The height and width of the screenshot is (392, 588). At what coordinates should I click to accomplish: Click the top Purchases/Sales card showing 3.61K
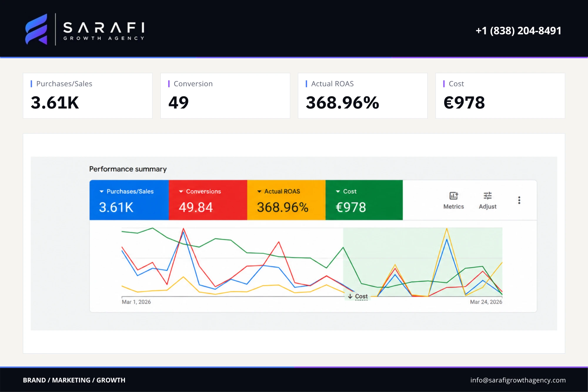88,96
